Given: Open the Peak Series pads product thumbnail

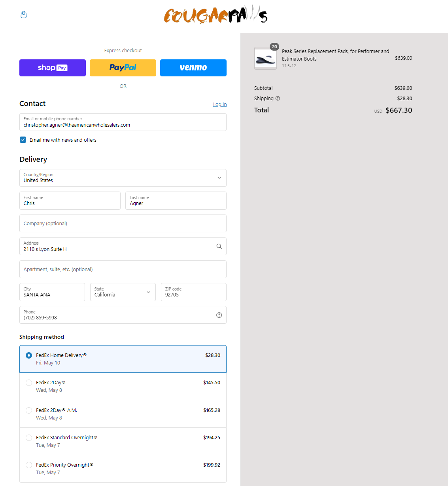Looking at the screenshot, I should click(265, 58).
